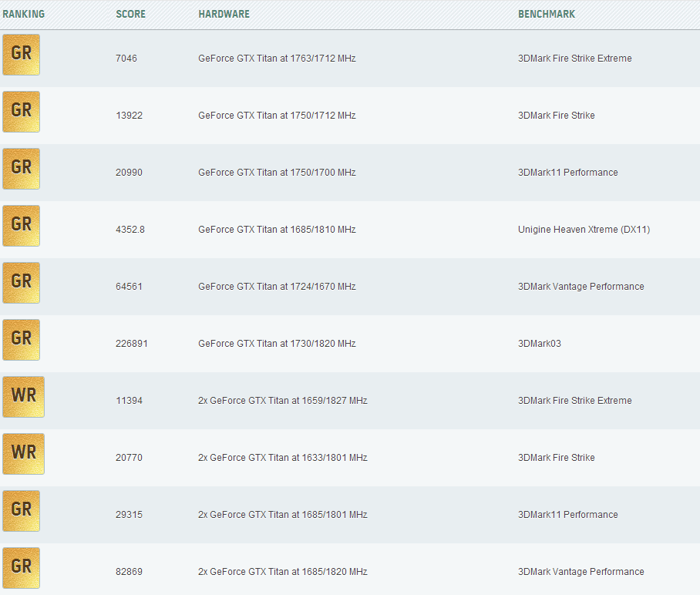Open the GR badge next to 4352.8
Viewport: 700px width, 595px height.
tap(21, 226)
